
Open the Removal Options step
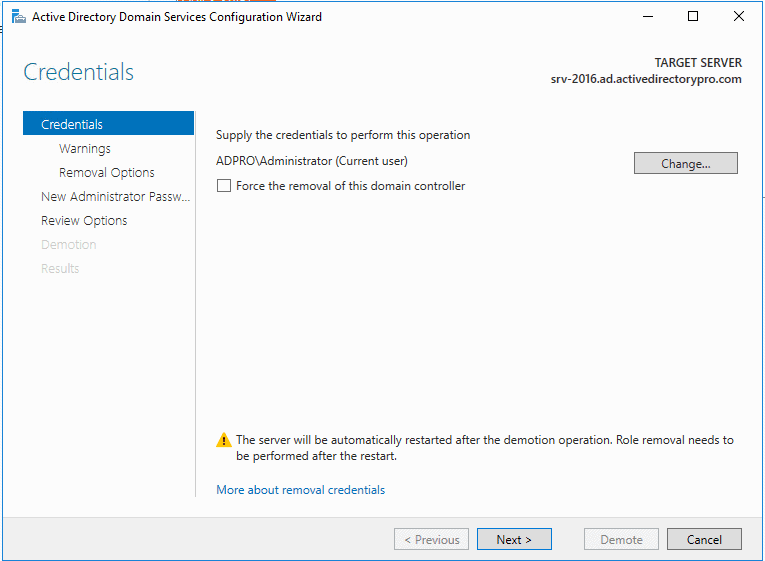coord(106,173)
